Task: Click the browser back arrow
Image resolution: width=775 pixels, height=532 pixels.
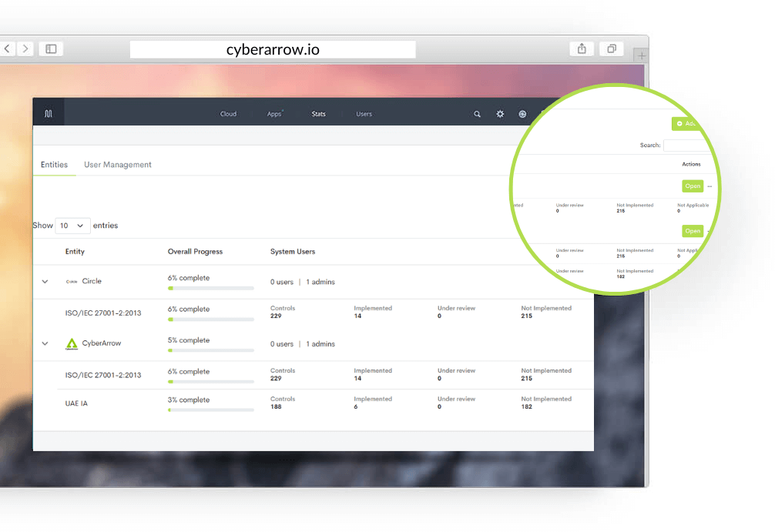Action: click(7, 49)
